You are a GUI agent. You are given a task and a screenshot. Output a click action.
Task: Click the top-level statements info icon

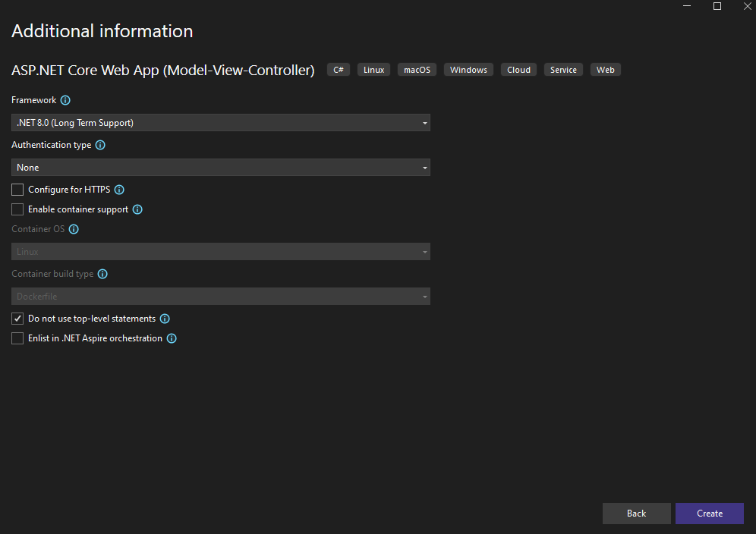tap(165, 319)
